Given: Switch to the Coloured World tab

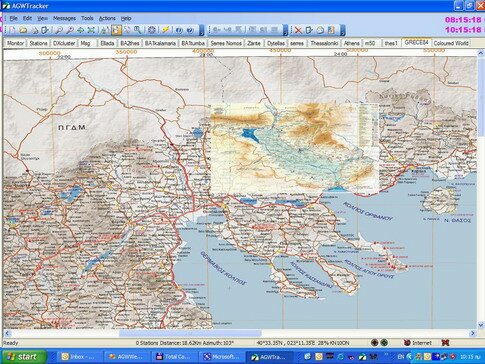Looking at the screenshot, I should pyautogui.click(x=451, y=43).
